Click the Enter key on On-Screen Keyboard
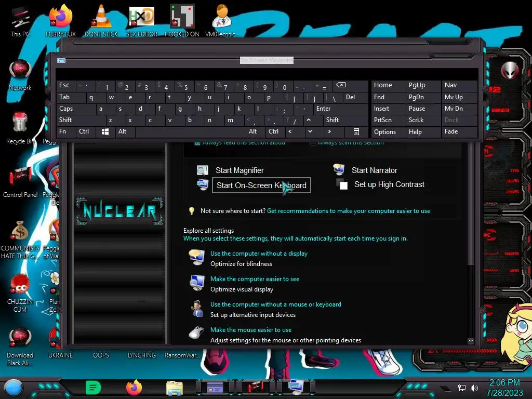The image size is (532, 399). click(340, 109)
